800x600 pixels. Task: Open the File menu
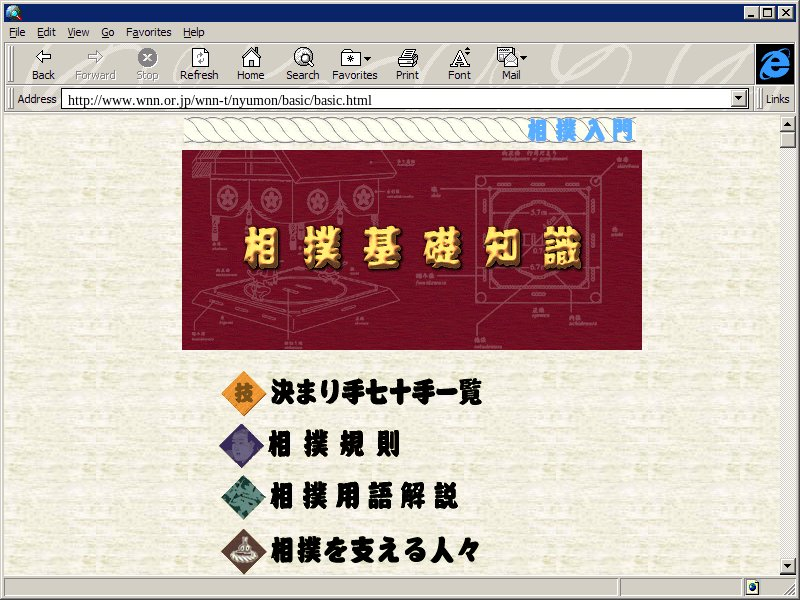[x=17, y=32]
